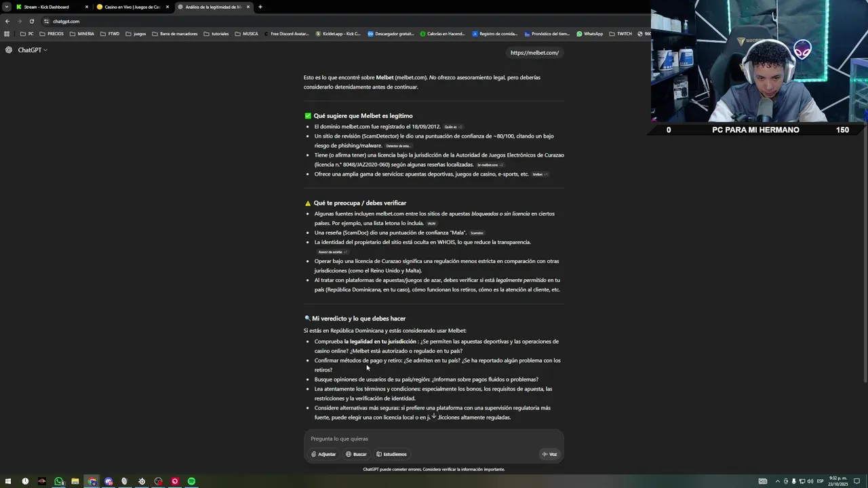Click the Buscar search button

pos(356,454)
